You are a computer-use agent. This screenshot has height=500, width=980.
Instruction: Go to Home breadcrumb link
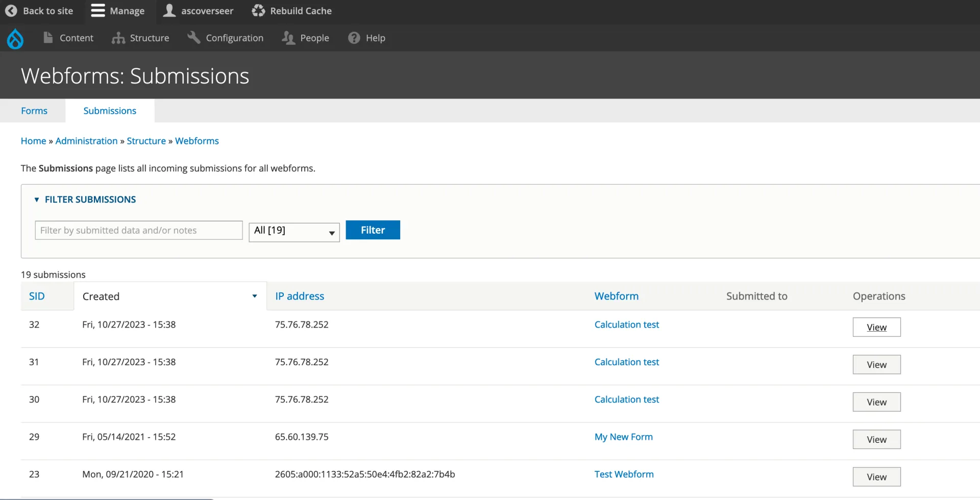33,141
